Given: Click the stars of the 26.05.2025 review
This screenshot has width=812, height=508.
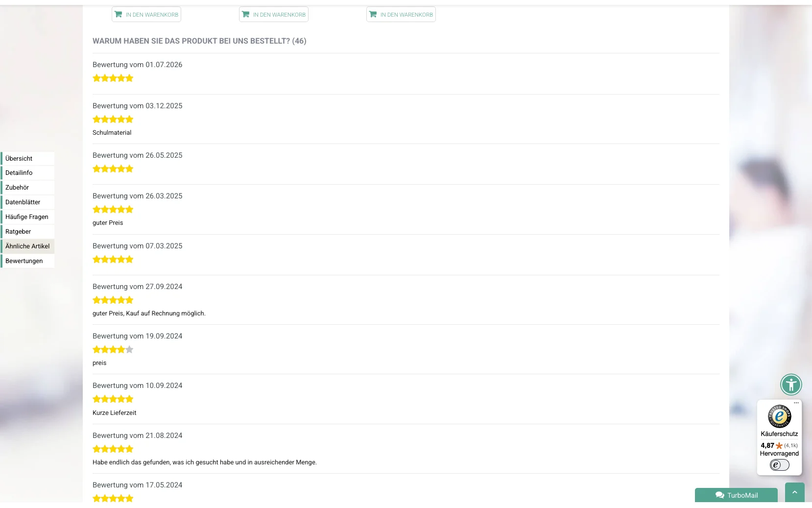Looking at the screenshot, I should click(113, 169).
